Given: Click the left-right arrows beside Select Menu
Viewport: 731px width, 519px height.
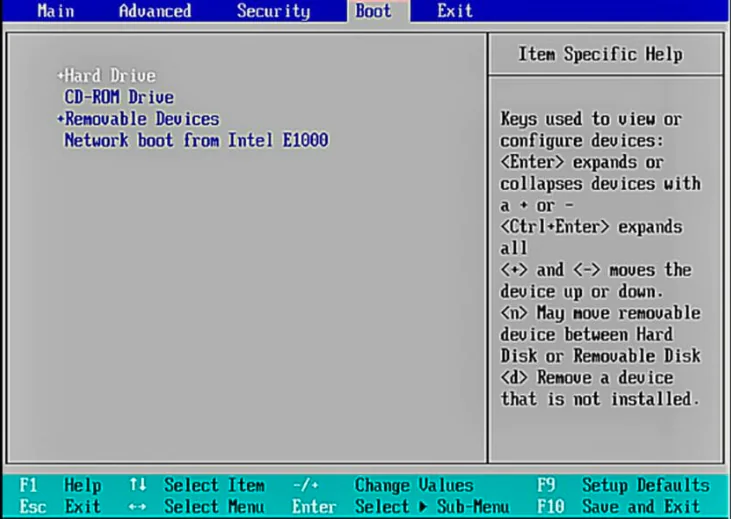Looking at the screenshot, I should (x=138, y=507).
